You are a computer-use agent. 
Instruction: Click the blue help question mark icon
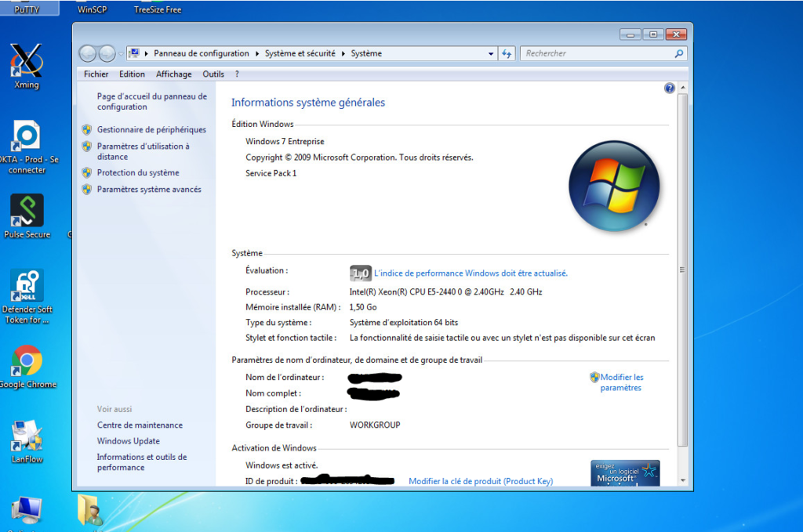coord(670,88)
